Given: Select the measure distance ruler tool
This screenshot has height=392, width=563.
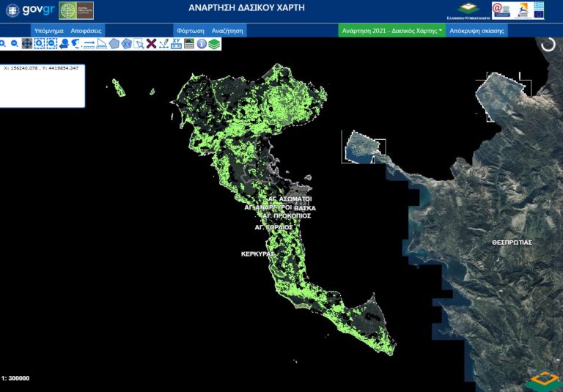Looking at the screenshot, I should click(x=89, y=44).
